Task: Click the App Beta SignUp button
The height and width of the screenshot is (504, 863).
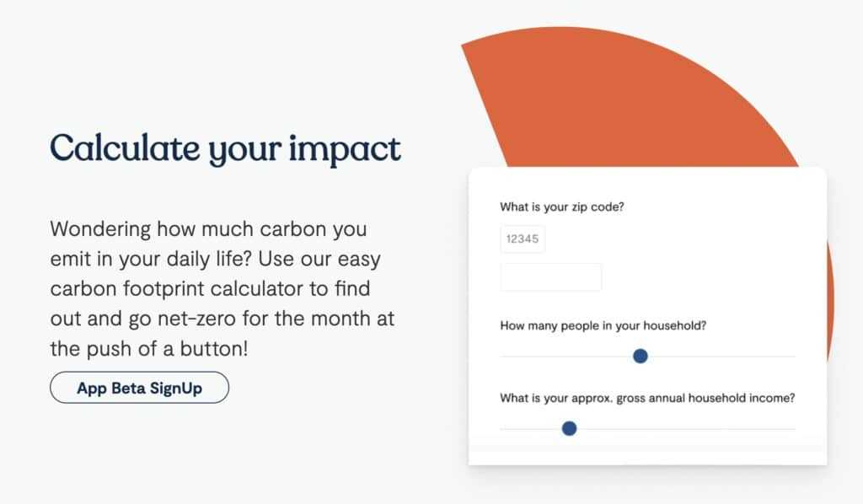Action: point(139,388)
